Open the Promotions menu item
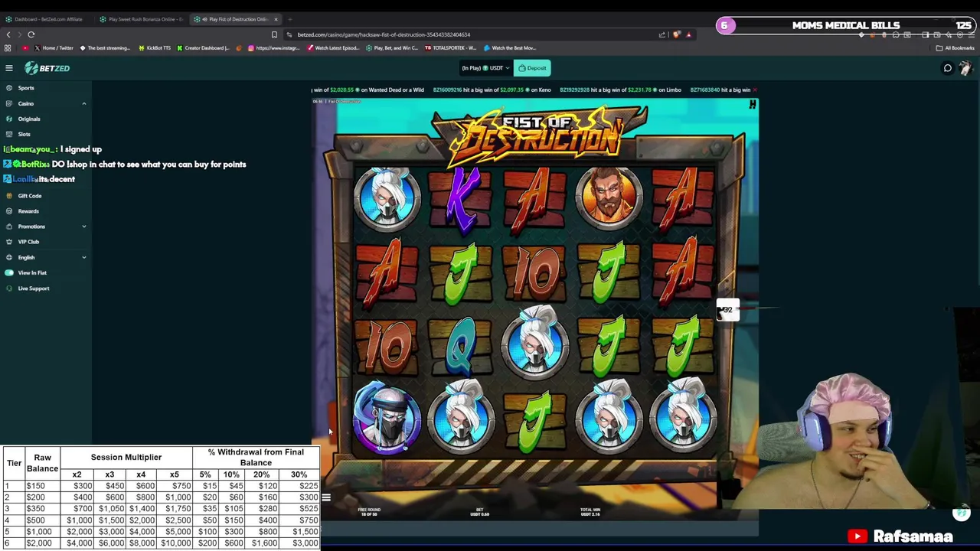The height and width of the screenshot is (551, 980). (31, 227)
